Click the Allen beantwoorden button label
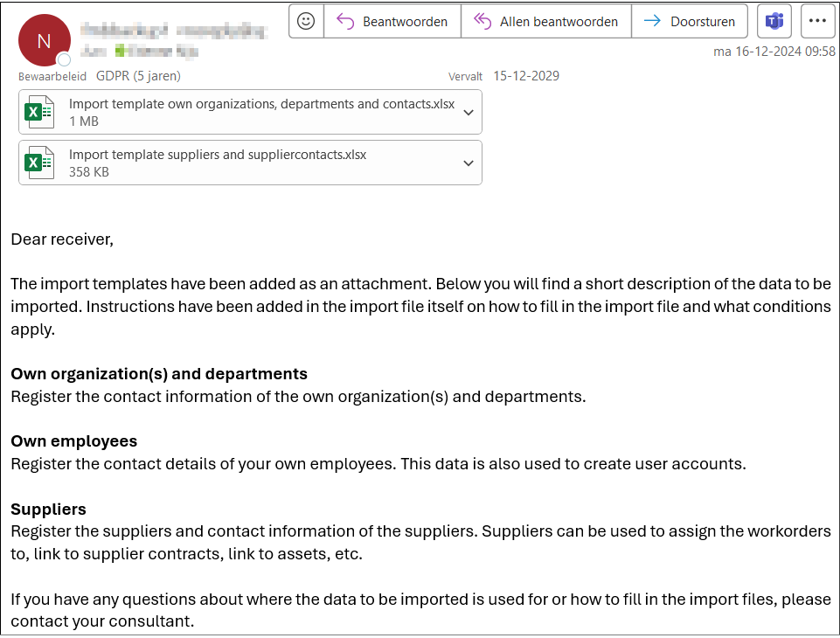The height and width of the screenshot is (638, 840). pyautogui.click(x=559, y=22)
